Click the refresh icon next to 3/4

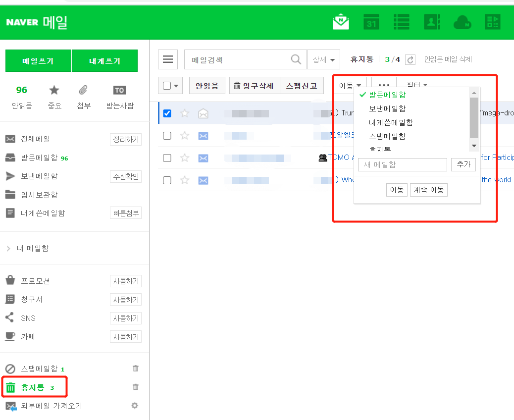(x=410, y=59)
